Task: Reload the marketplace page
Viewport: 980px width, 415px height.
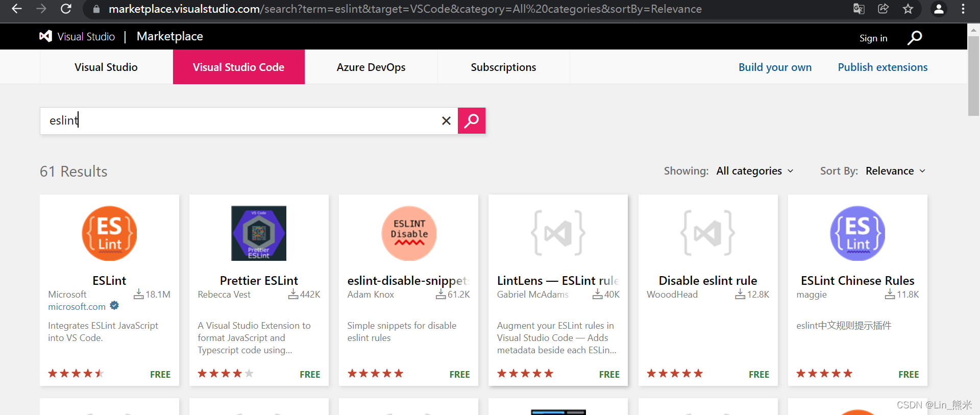Action: point(66,9)
